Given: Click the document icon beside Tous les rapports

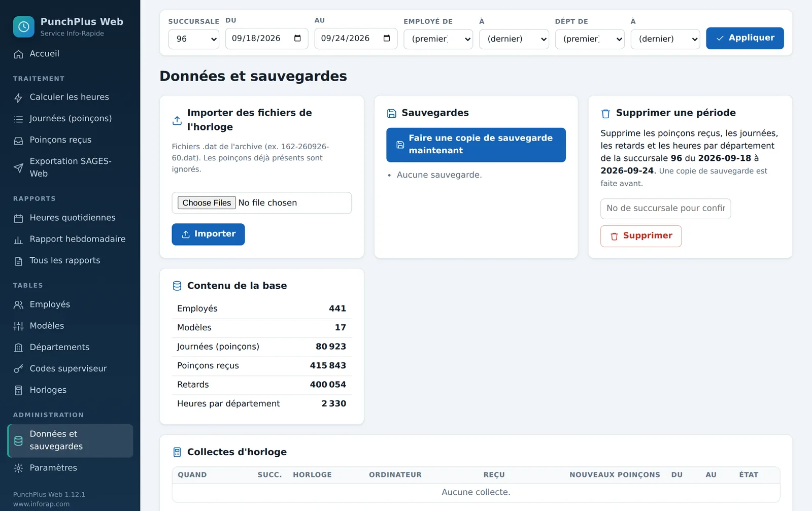Looking at the screenshot, I should coord(18,261).
